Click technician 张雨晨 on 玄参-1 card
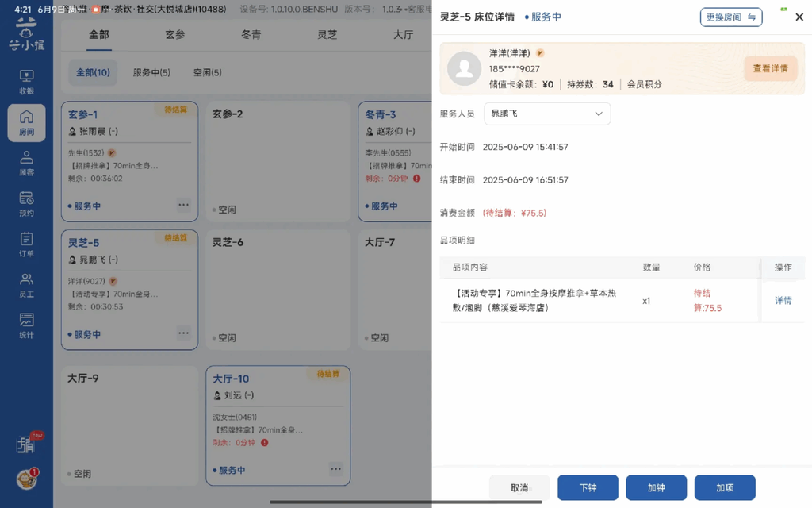The image size is (812, 508). (x=94, y=132)
